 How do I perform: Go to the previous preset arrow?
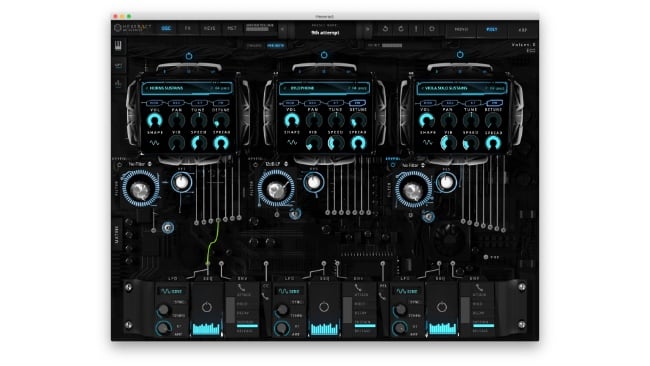(283, 29)
